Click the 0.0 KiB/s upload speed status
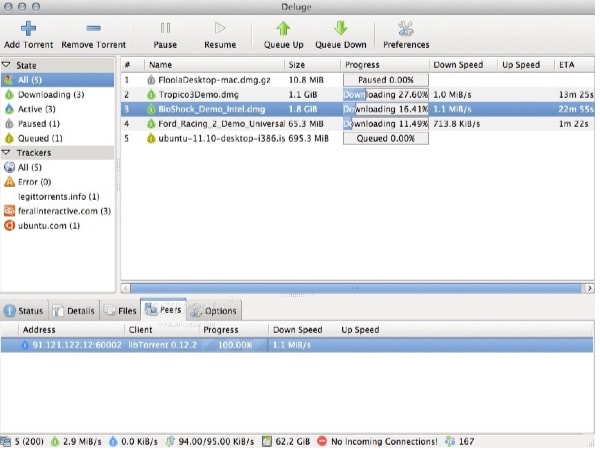The width and height of the screenshot is (600, 450). (x=134, y=442)
